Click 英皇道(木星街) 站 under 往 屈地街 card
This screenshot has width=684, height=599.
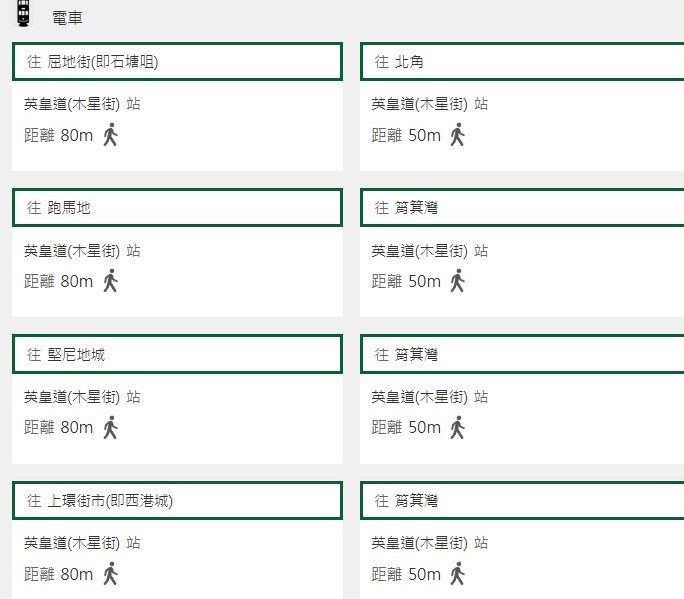(x=82, y=104)
